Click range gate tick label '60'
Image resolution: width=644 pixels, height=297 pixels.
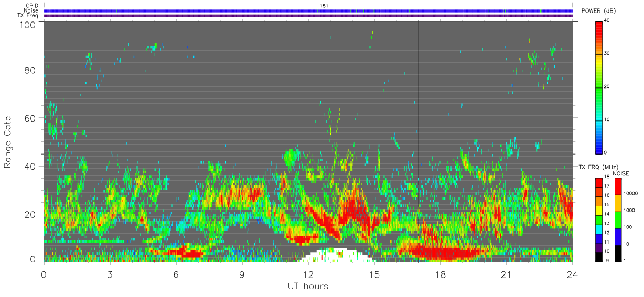[31, 118]
